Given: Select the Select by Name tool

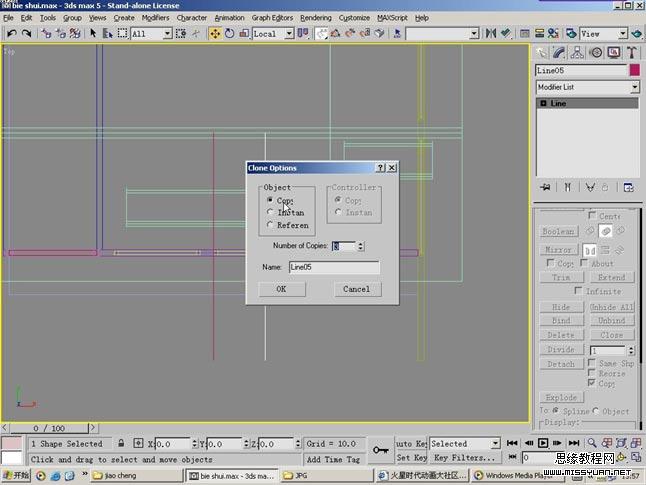Looking at the screenshot, I should point(108,33).
